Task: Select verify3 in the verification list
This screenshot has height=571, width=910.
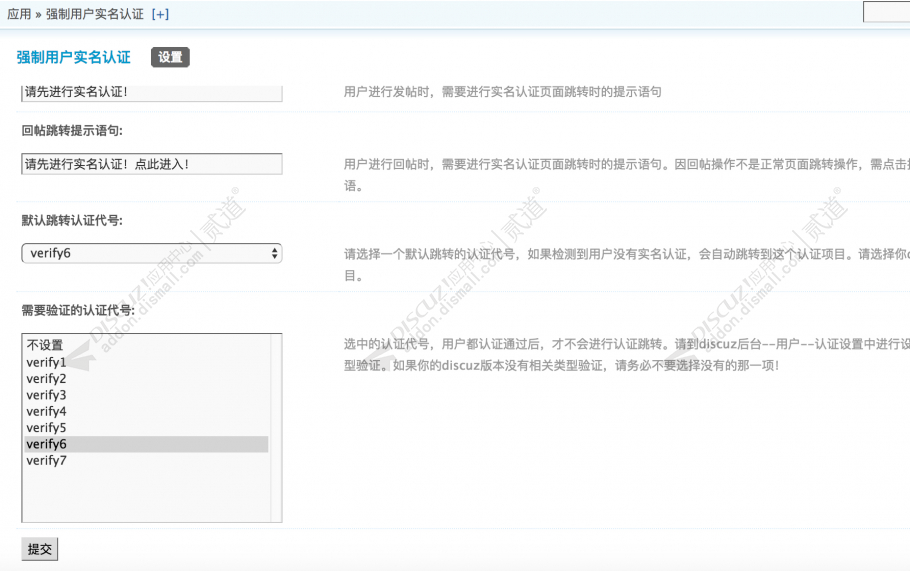Action: 147,395
